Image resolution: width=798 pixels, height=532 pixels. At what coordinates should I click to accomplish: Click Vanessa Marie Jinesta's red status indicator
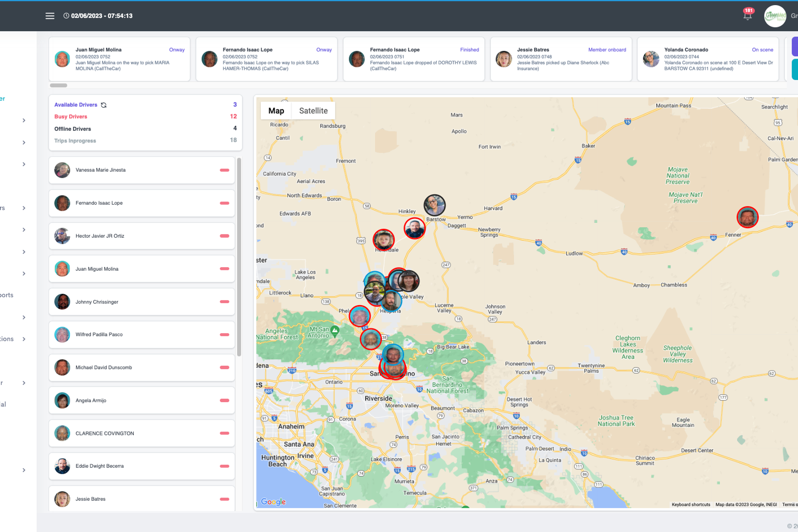click(x=224, y=170)
